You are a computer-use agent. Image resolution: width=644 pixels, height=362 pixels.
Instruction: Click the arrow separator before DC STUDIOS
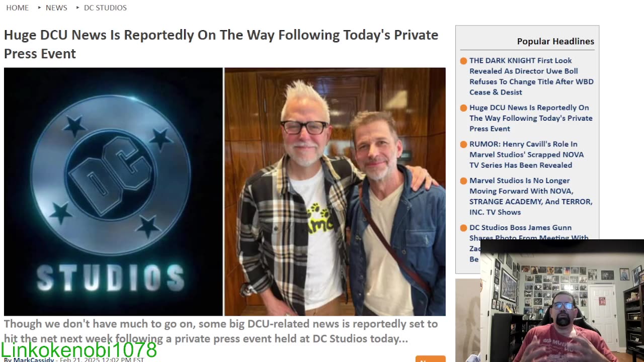(x=77, y=8)
